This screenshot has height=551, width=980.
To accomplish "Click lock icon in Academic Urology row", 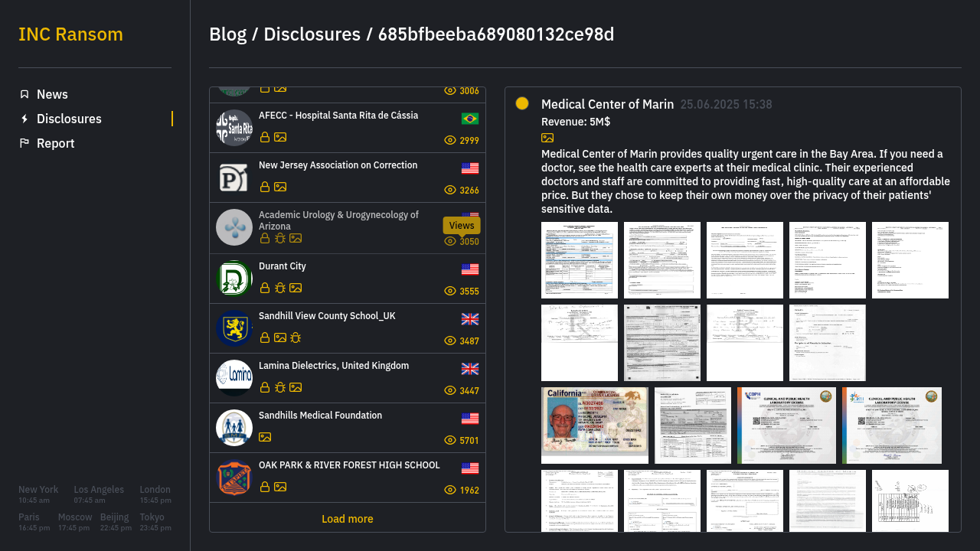I will pyautogui.click(x=265, y=238).
